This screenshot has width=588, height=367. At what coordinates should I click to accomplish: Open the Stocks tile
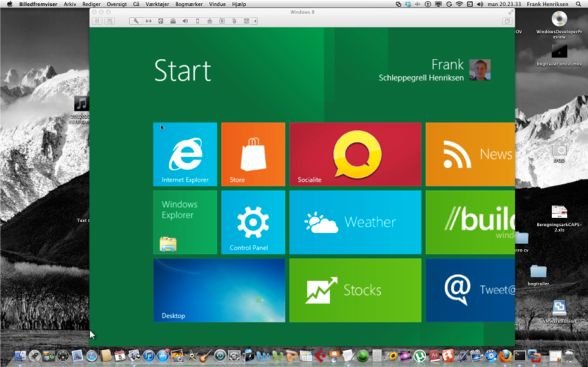(x=355, y=290)
